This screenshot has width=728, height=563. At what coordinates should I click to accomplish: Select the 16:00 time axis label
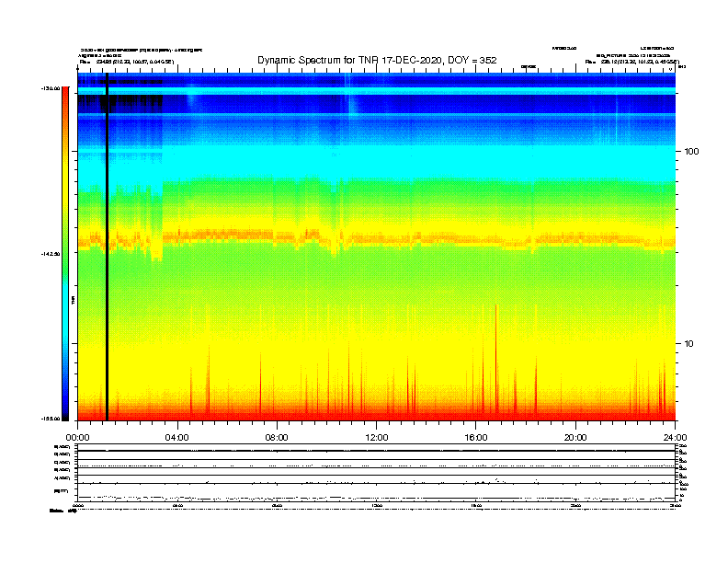(x=475, y=437)
